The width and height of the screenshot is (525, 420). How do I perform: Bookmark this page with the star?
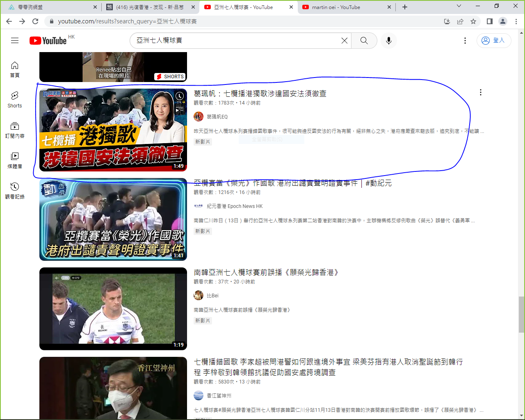click(473, 21)
